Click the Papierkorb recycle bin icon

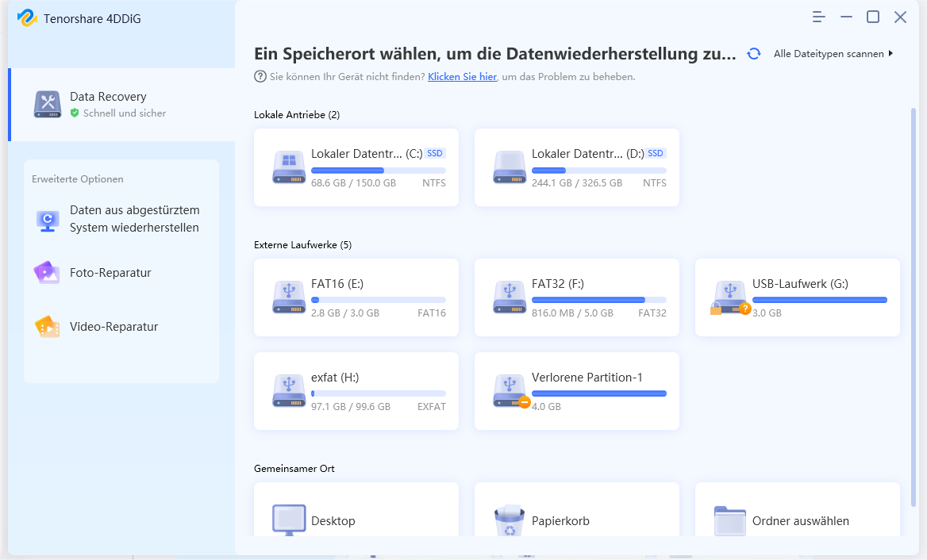pos(510,520)
